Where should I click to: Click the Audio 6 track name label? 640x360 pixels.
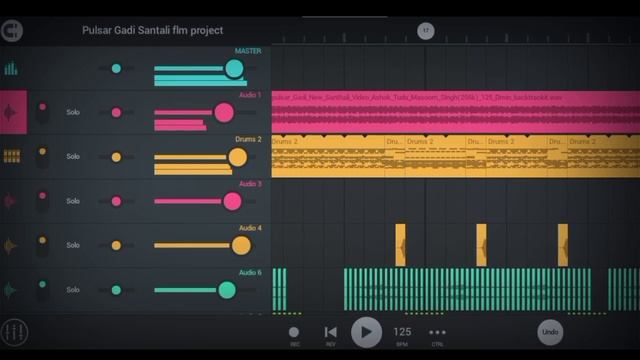tap(250, 272)
